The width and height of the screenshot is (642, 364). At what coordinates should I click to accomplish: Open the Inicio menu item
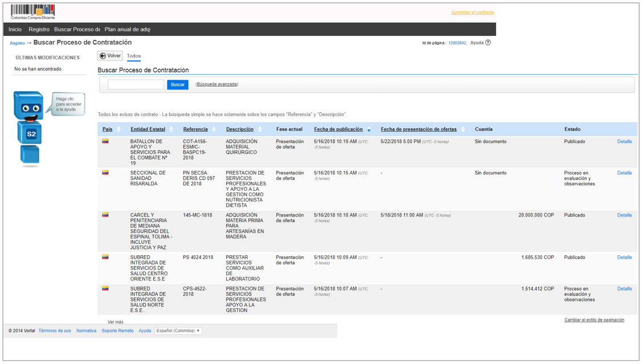click(x=15, y=30)
